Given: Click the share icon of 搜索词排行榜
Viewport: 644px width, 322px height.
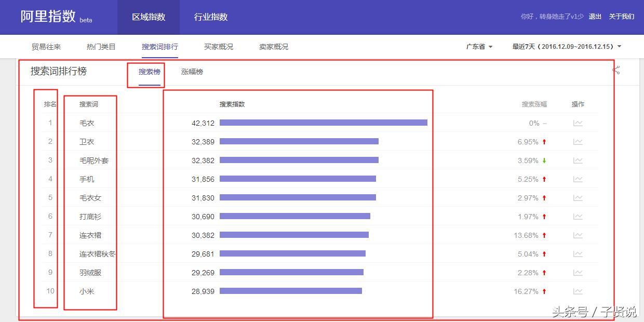Looking at the screenshot, I should pyautogui.click(x=616, y=70).
